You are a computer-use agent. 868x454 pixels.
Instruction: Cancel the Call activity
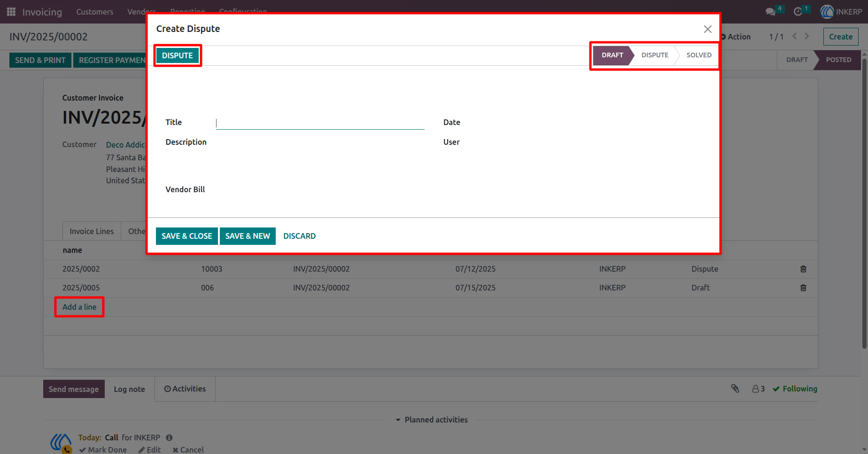(188, 450)
